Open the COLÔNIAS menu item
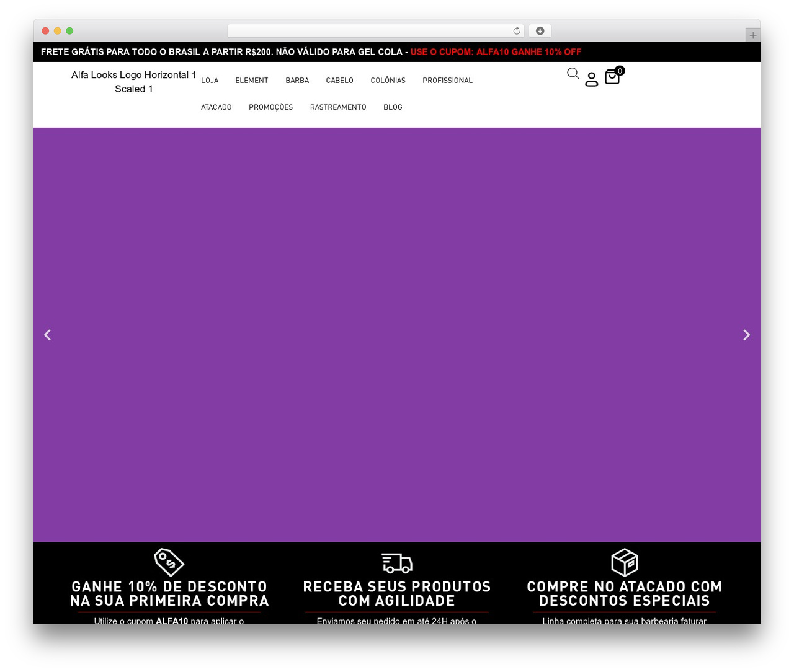The image size is (794, 672). click(x=388, y=81)
